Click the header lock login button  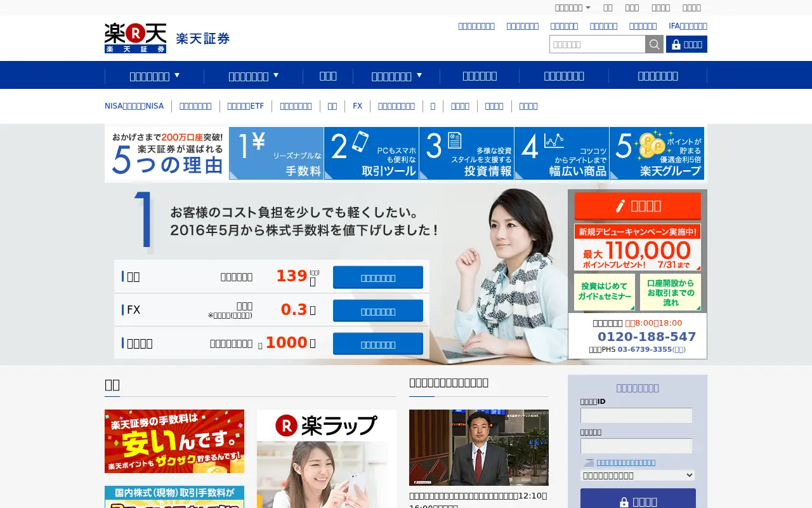[x=686, y=44]
